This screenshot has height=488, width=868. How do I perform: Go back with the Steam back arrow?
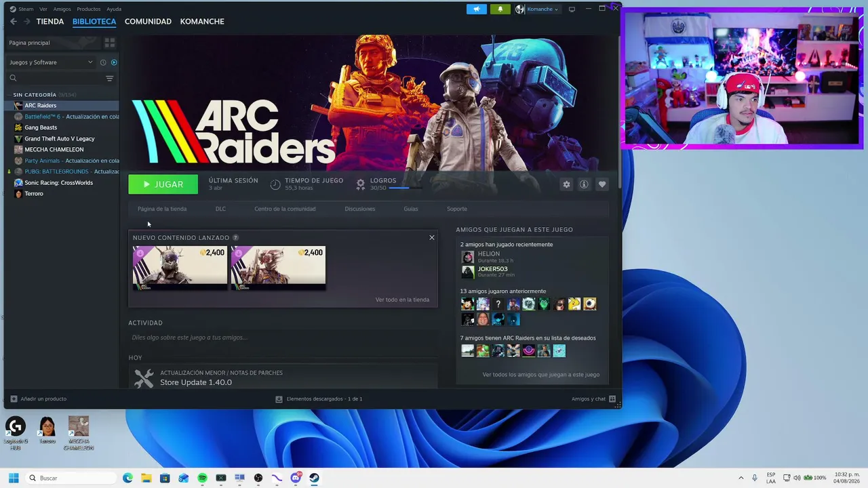pyautogui.click(x=13, y=22)
